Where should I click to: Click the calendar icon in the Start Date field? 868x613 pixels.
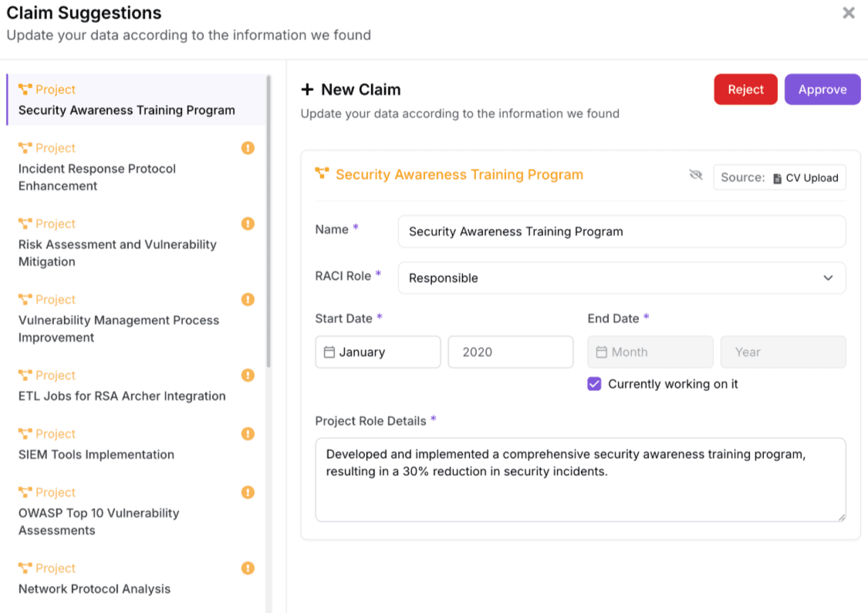[330, 352]
